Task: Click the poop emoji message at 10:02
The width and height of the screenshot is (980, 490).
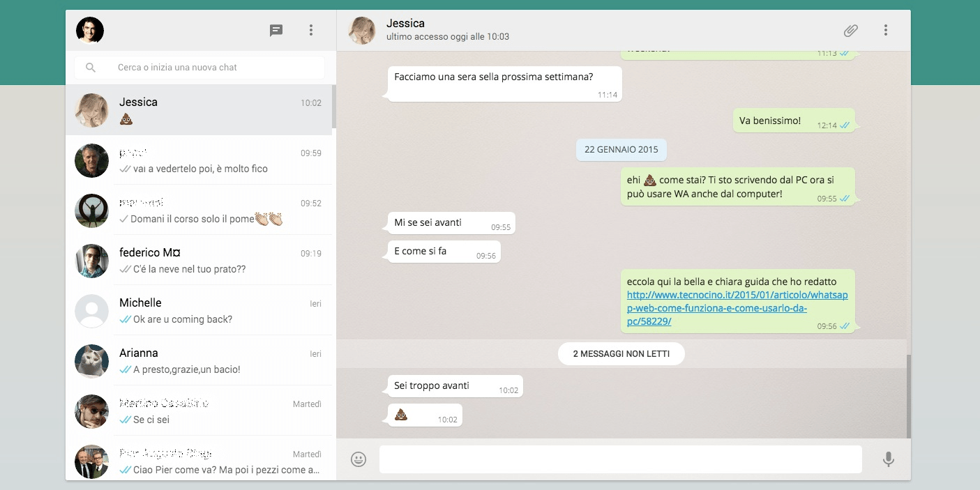Action: 401,415
